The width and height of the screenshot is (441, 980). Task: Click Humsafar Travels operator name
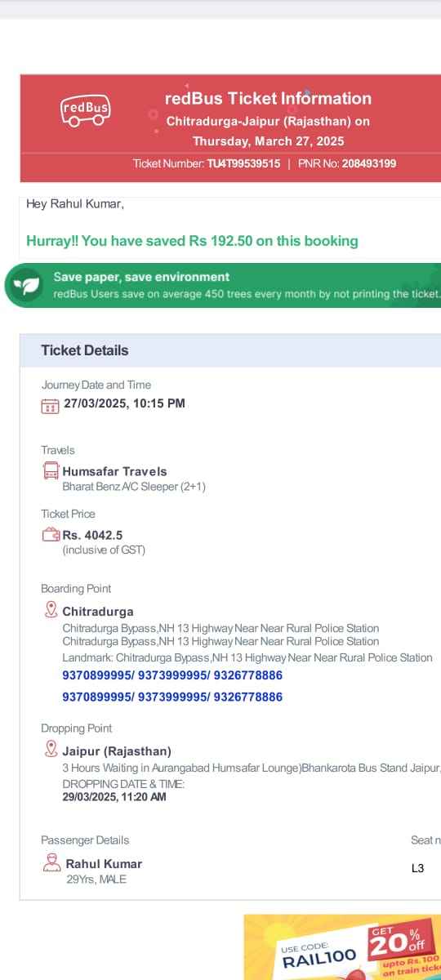tap(114, 471)
